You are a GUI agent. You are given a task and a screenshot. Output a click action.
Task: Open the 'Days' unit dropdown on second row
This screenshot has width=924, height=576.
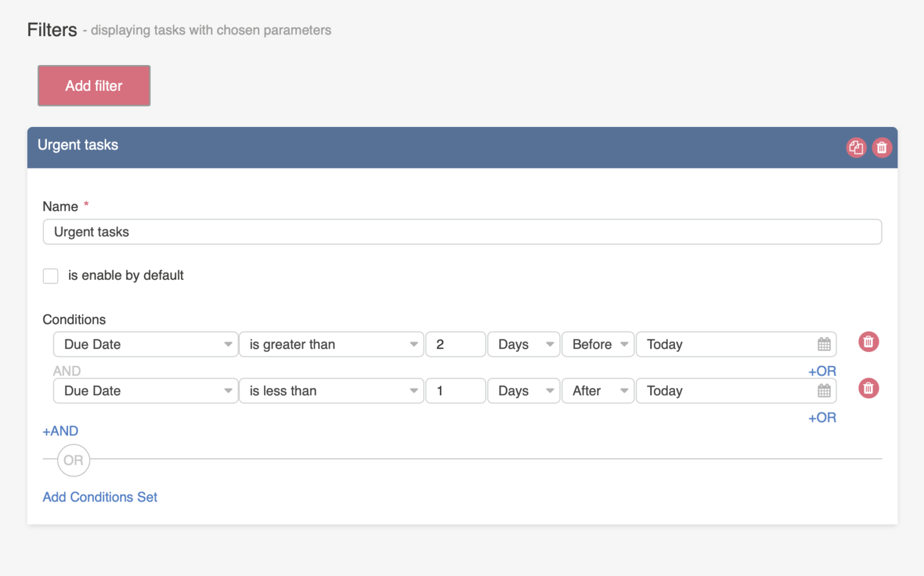[x=523, y=390]
